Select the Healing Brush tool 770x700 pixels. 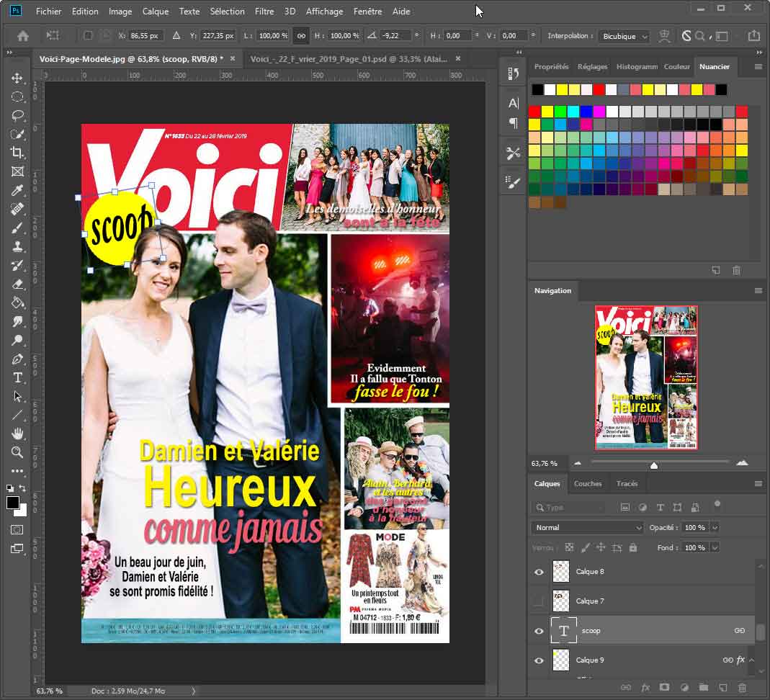[17, 209]
